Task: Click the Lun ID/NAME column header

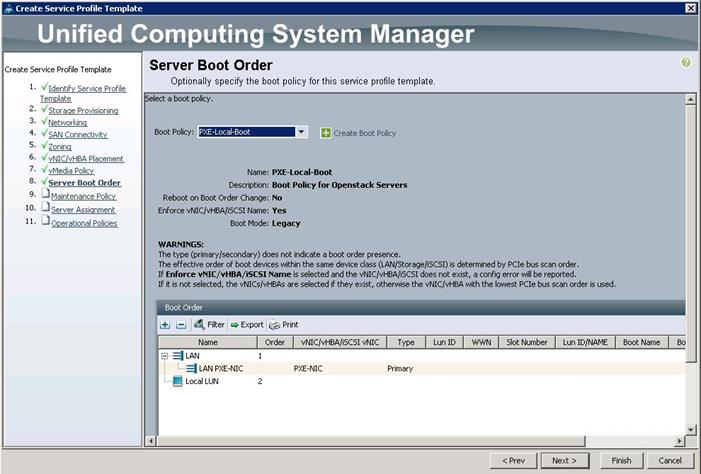Action: coord(585,342)
